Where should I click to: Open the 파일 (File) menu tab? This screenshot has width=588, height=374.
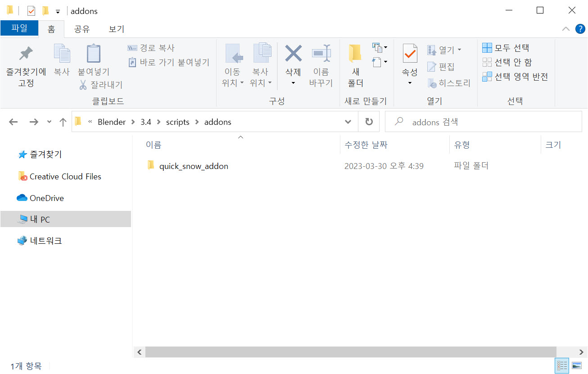(x=19, y=28)
